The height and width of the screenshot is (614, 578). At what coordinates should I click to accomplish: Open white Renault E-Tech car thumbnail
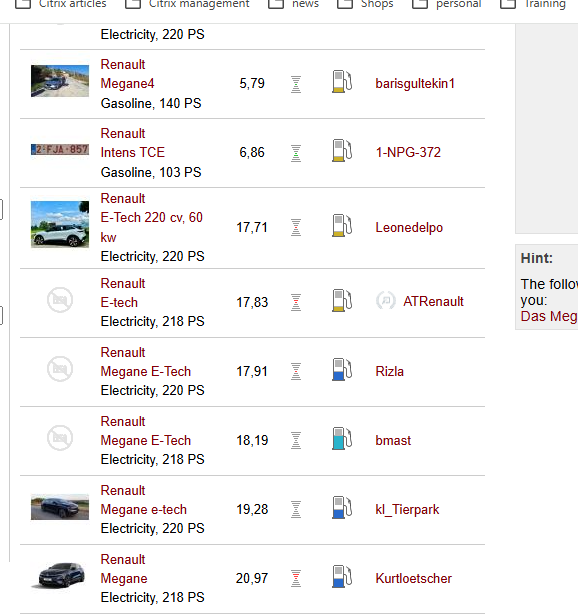pos(60,224)
